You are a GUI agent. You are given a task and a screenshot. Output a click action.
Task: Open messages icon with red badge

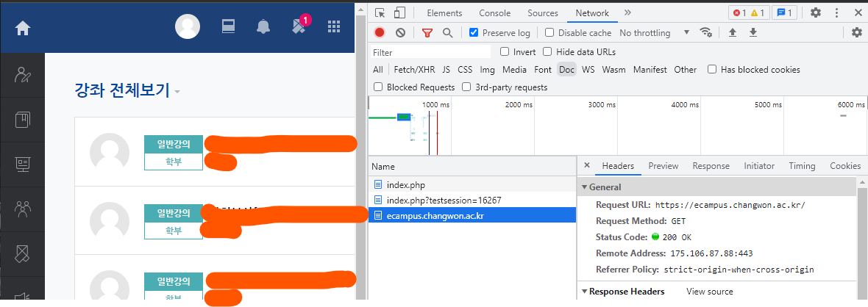[x=300, y=26]
